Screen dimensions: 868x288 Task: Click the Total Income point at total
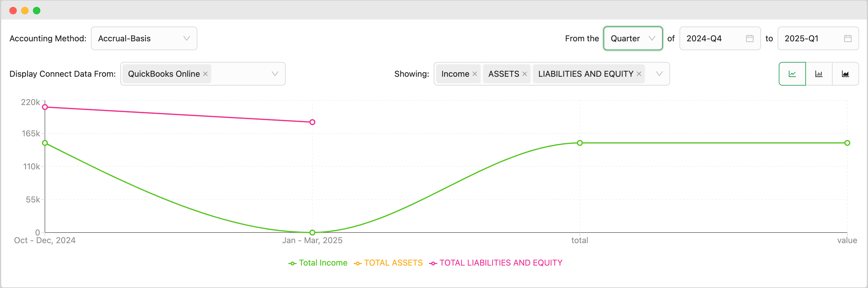580,143
